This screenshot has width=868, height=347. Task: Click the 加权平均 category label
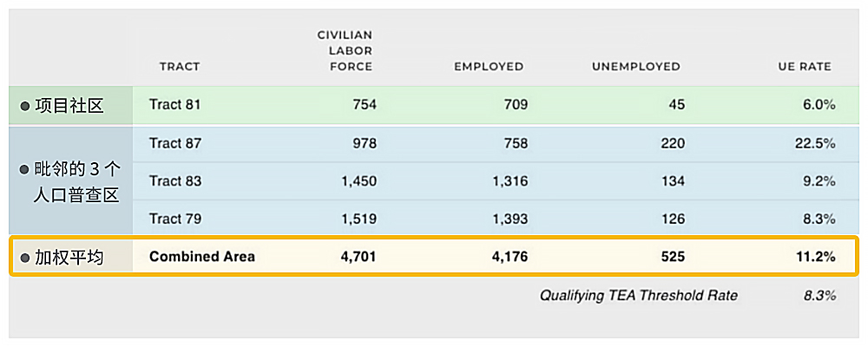tap(69, 258)
